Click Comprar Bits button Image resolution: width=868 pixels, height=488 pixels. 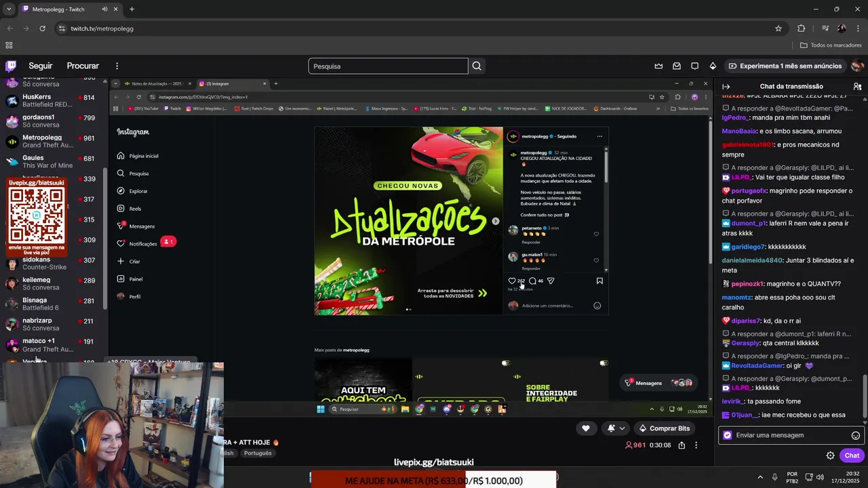(x=664, y=428)
